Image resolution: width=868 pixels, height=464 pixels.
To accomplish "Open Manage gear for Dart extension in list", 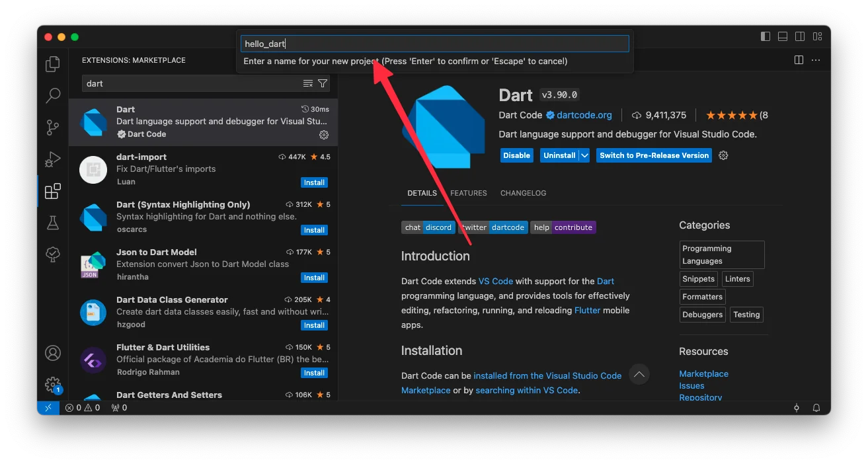I will point(324,135).
